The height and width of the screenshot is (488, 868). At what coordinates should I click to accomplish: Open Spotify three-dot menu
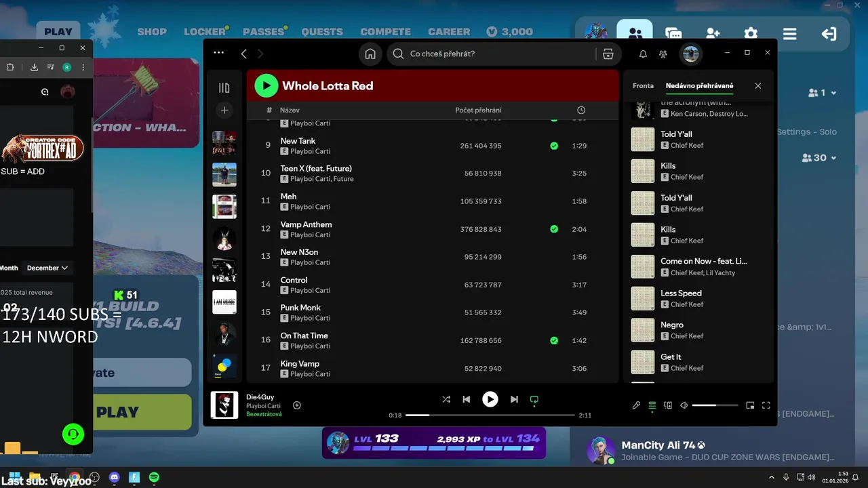(x=218, y=52)
